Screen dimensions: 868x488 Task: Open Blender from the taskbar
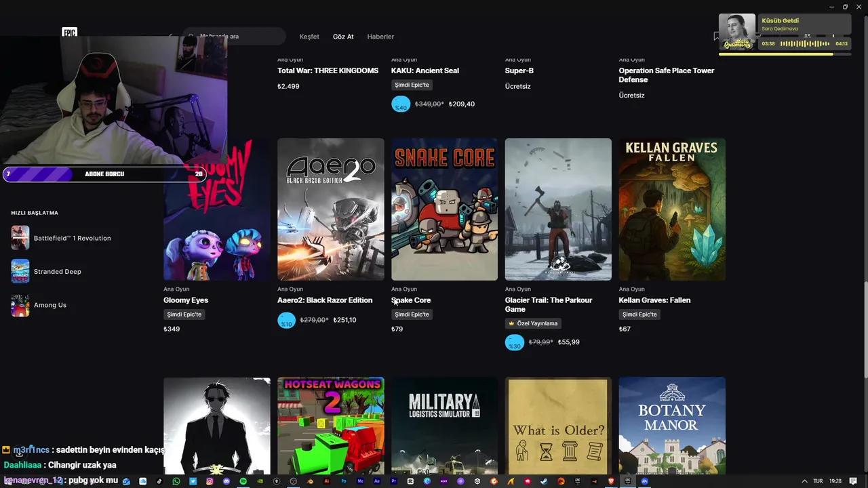(310, 481)
